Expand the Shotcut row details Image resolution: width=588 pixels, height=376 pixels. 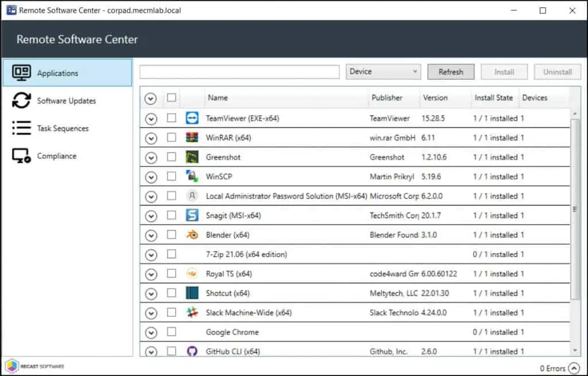pyautogui.click(x=151, y=293)
